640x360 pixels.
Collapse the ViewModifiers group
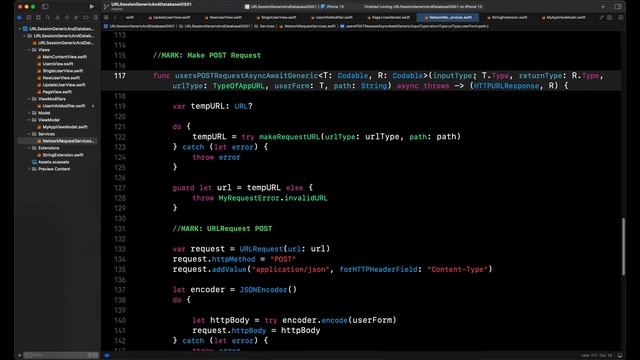[x=29, y=99]
